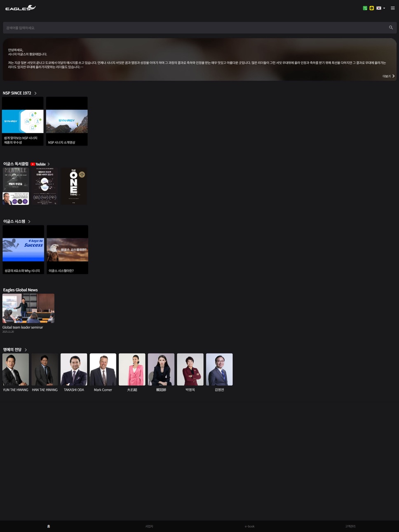Open the NSP 시너지 제품의 우수성 video card
This screenshot has width=399, height=532.
[23, 121]
